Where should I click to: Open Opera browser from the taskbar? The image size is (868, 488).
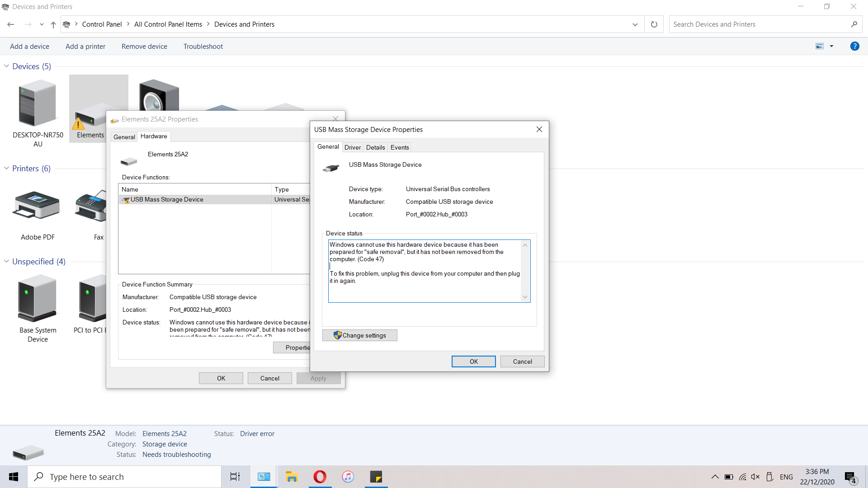coord(320,477)
